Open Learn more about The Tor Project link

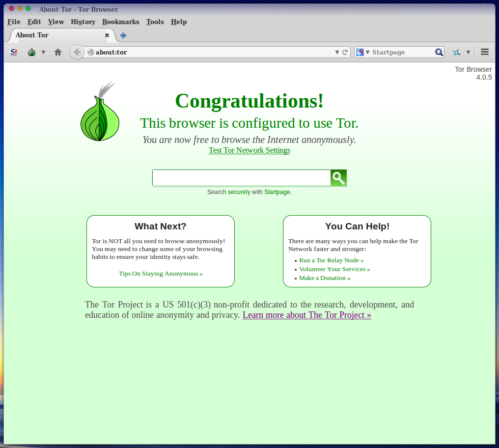pos(307,315)
